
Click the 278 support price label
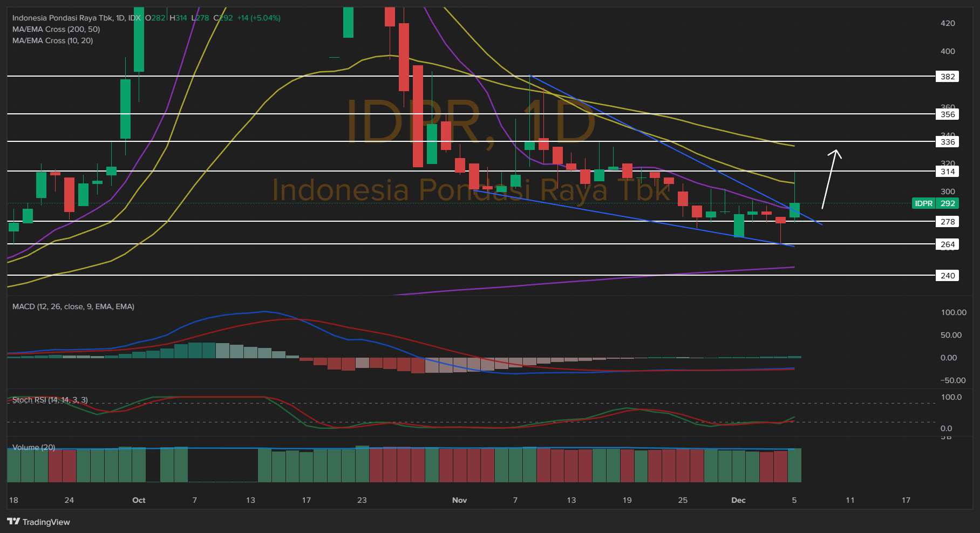pyautogui.click(x=948, y=222)
